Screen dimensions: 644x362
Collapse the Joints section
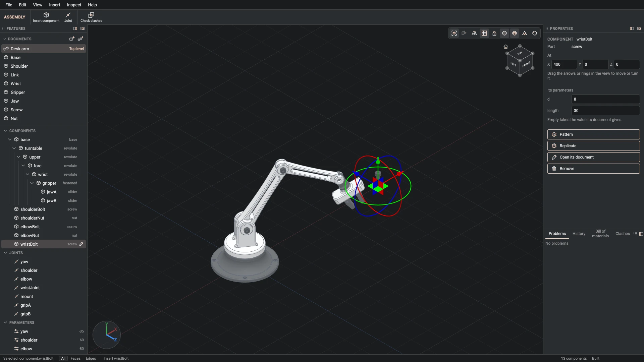[x=5, y=253]
